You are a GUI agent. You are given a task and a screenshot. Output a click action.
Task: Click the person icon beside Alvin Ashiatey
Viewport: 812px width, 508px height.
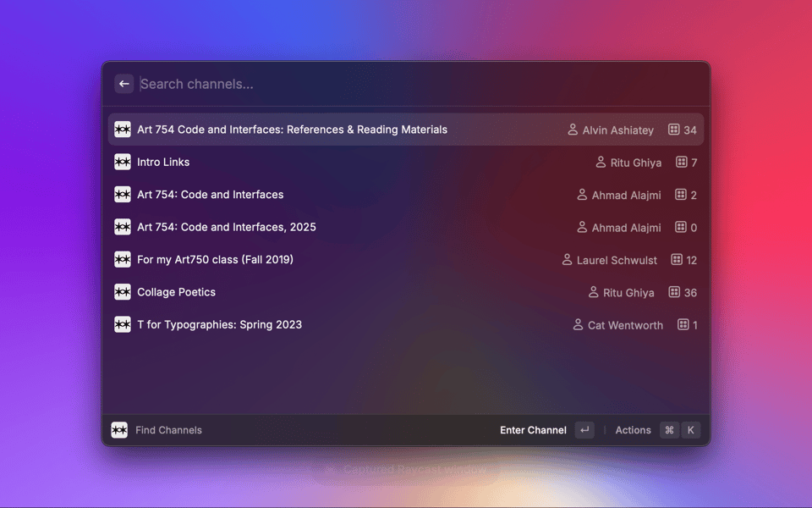click(573, 130)
